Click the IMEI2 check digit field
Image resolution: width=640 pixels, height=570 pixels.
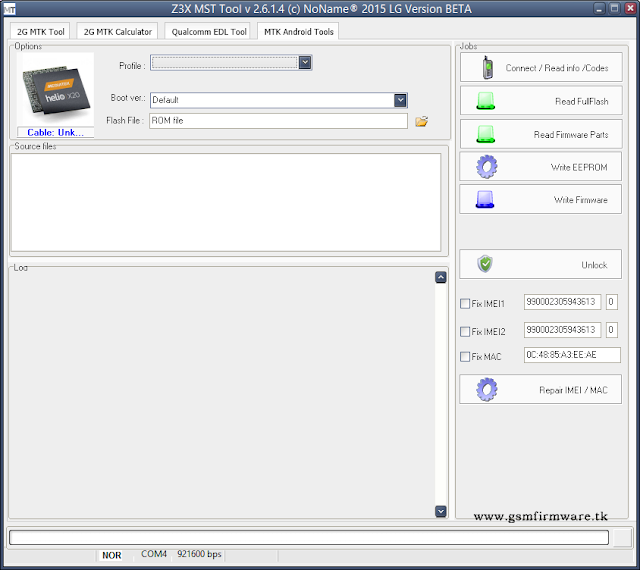611,330
